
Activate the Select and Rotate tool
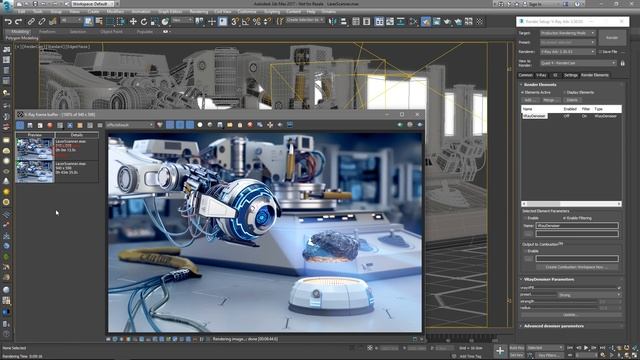[144, 21]
